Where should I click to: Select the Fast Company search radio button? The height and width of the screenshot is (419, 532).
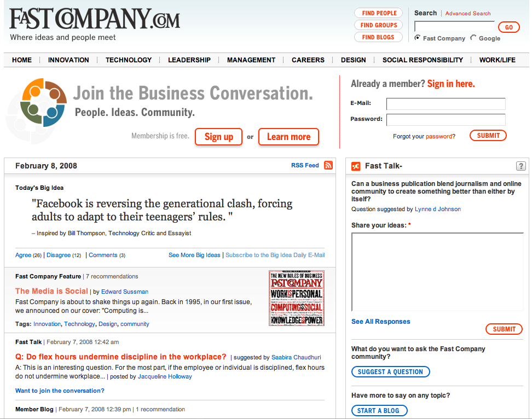pyautogui.click(x=418, y=38)
